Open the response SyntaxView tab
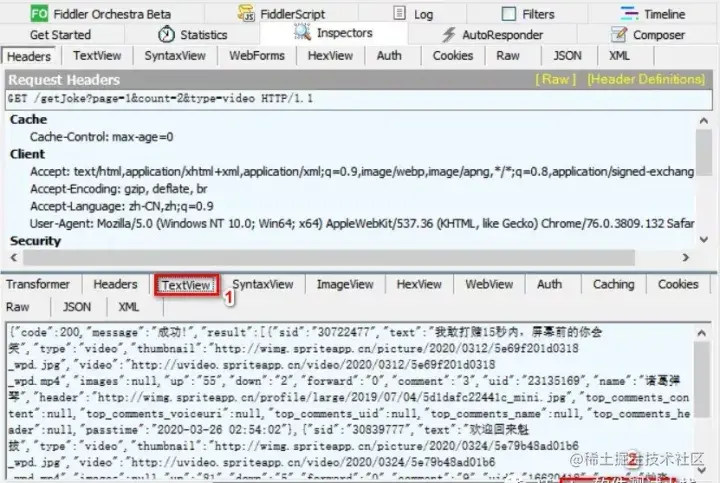Screen dimensions: 720x483 [x=263, y=284]
